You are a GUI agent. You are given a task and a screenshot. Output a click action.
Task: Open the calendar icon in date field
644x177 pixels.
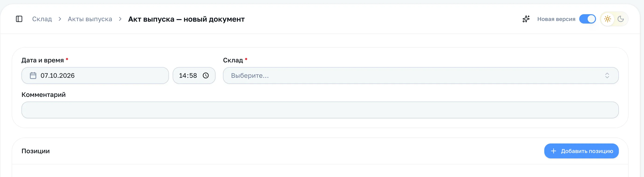pos(33,75)
